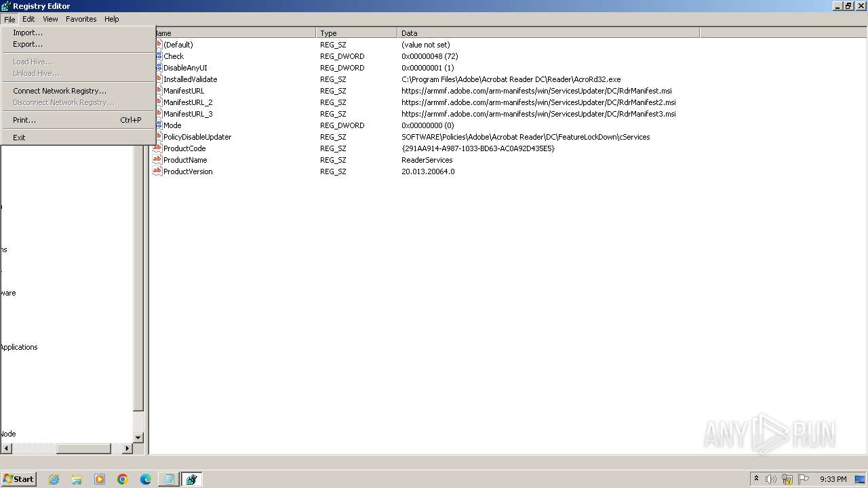Select the Mode DWORD value icon

[x=159, y=125]
